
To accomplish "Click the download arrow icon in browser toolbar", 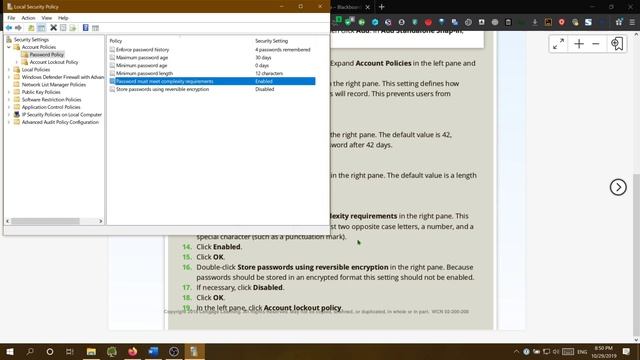I will 535,22.
